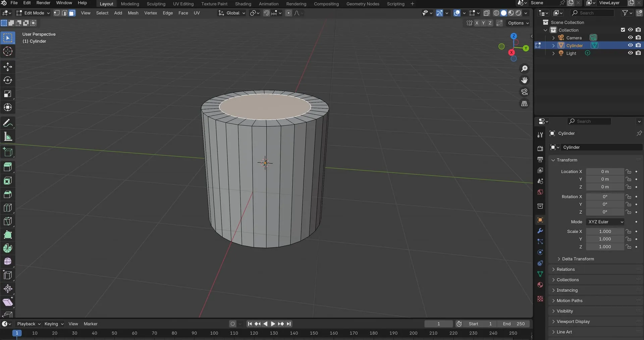644x340 pixels.
Task: Select the Inset Faces tool
Action: coord(8,181)
